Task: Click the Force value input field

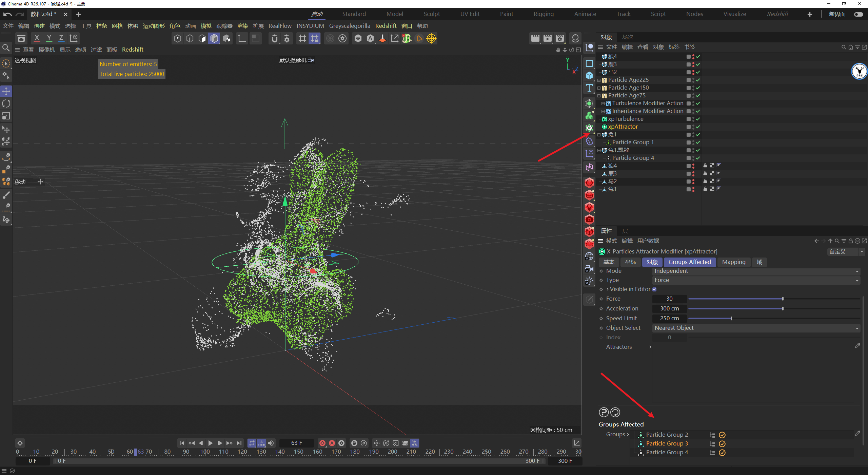Action: click(669, 299)
